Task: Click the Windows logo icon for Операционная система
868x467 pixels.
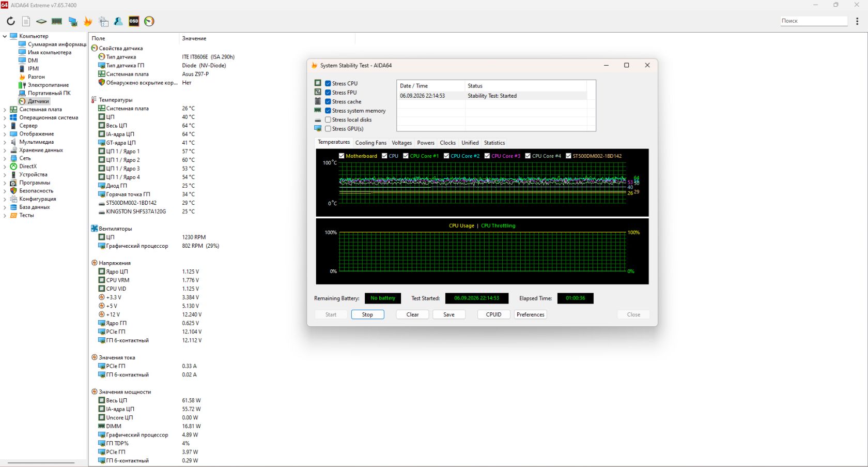Action: [13, 117]
